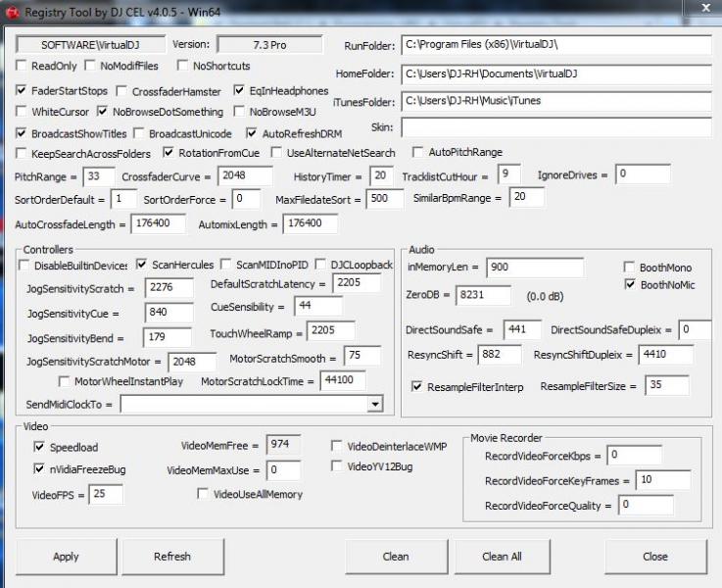722x588 pixels.
Task: Uncheck Speedload in Video section
Action: pyautogui.click(x=39, y=447)
